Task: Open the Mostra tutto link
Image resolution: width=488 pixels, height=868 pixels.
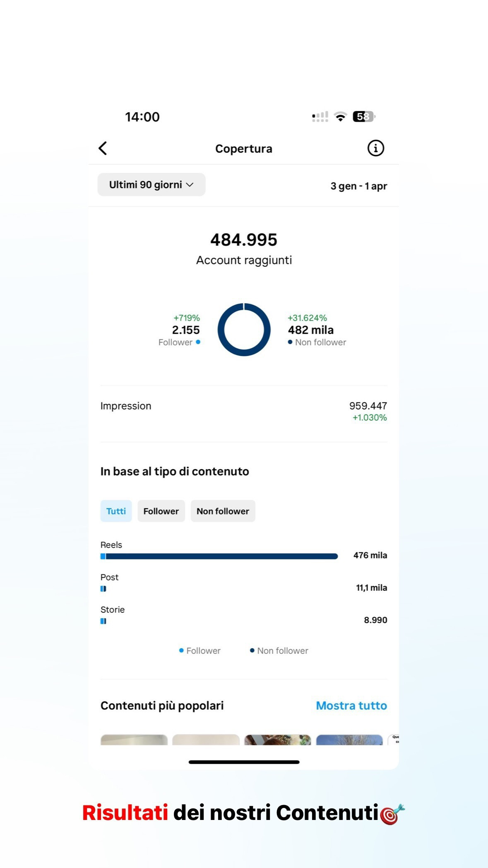Action: (351, 706)
